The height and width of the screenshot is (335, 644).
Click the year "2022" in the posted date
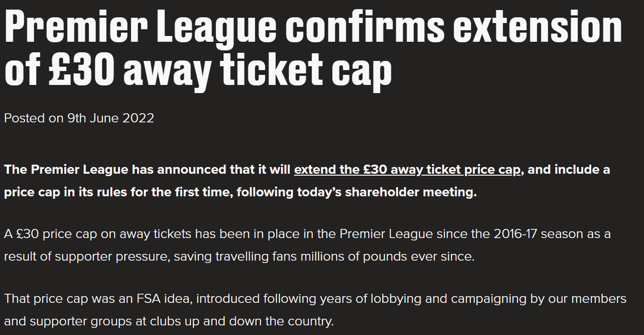pyautogui.click(x=138, y=118)
